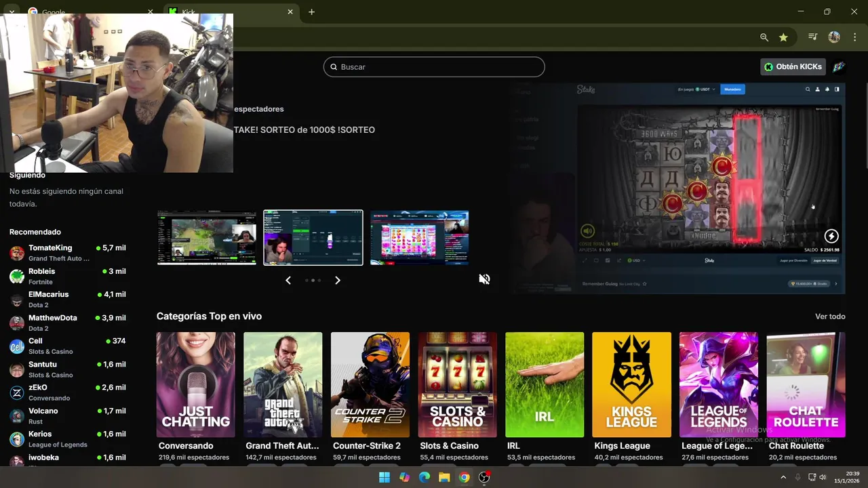
Task: Open the taskbar clock and date
Action: [846, 477]
